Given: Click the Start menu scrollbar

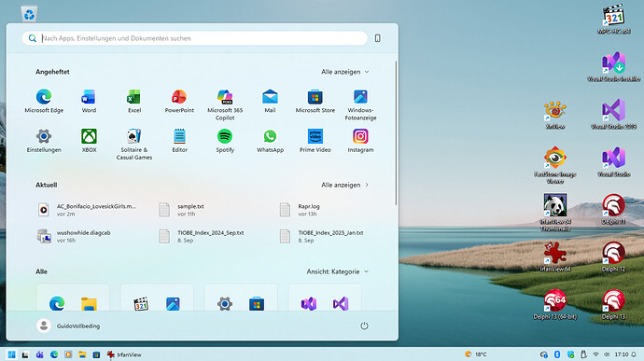Looking at the screenshot, I should [396, 132].
